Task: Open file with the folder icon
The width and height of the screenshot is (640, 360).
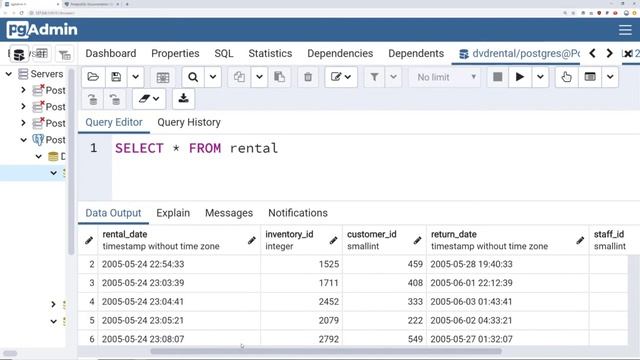Action: [93, 77]
